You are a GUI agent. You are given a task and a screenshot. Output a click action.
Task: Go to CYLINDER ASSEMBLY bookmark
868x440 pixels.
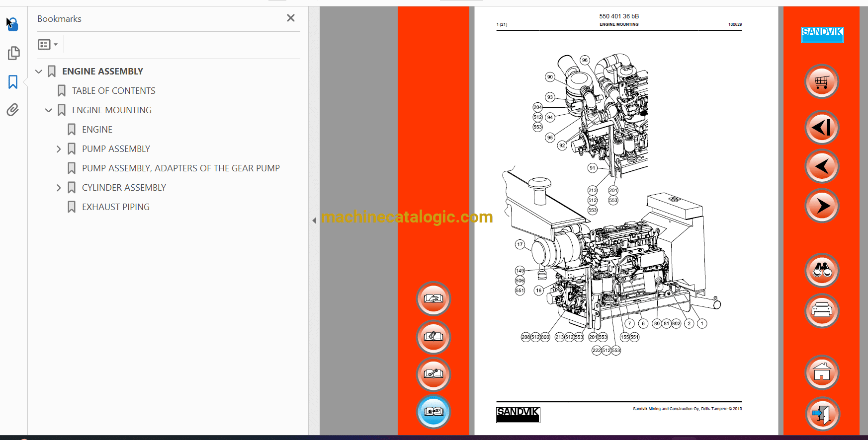click(x=124, y=188)
